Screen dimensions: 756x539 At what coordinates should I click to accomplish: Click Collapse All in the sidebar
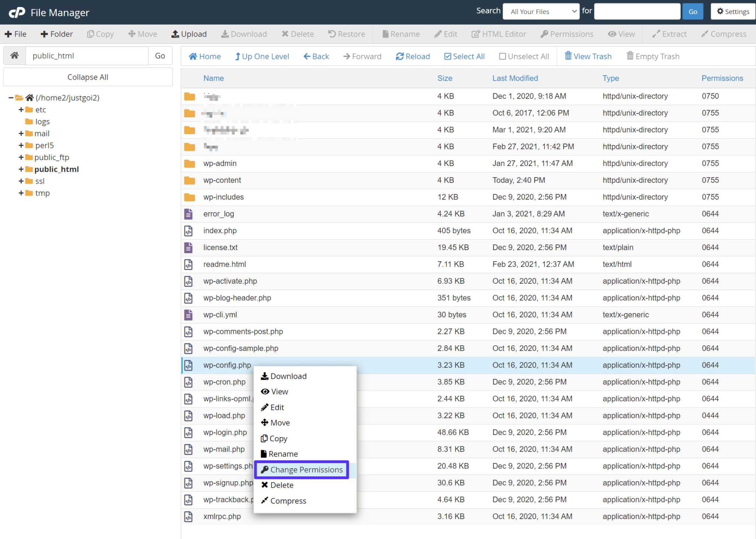87,77
